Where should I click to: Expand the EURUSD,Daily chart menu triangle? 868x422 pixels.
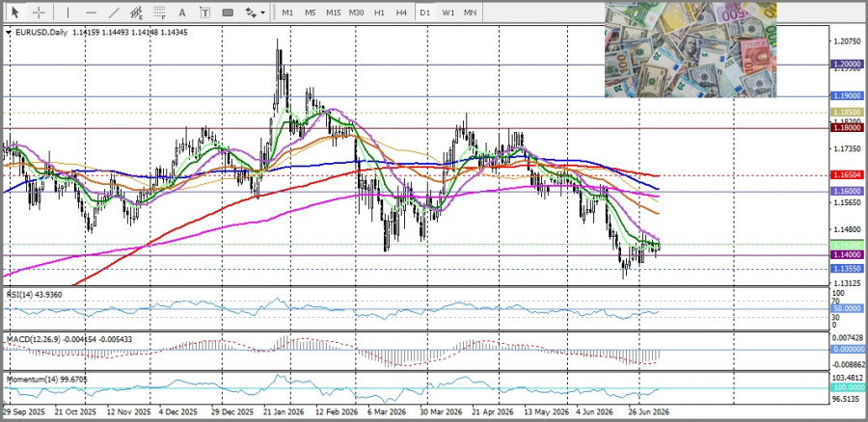9,33
